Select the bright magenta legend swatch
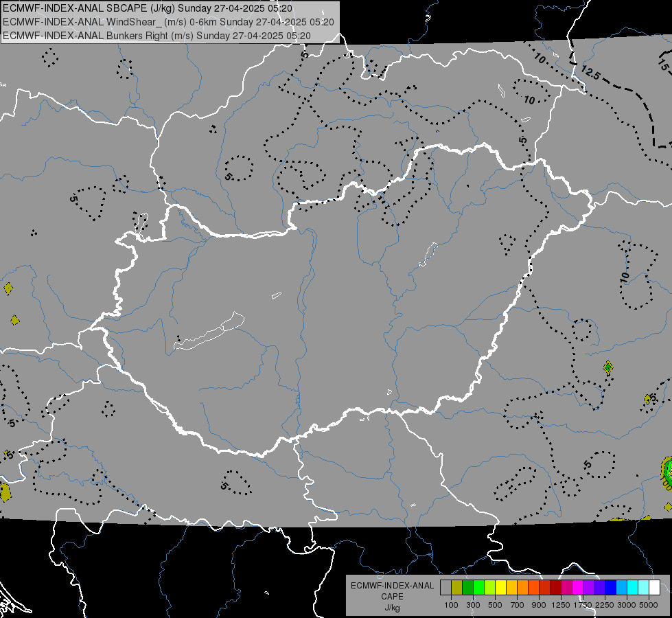Image resolution: width=672 pixels, height=618 pixels. pos(577,588)
